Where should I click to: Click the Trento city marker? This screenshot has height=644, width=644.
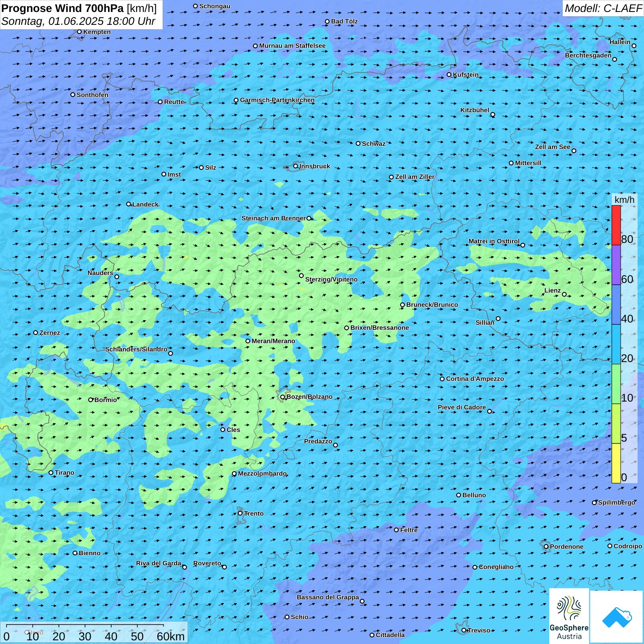pos(240,513)
